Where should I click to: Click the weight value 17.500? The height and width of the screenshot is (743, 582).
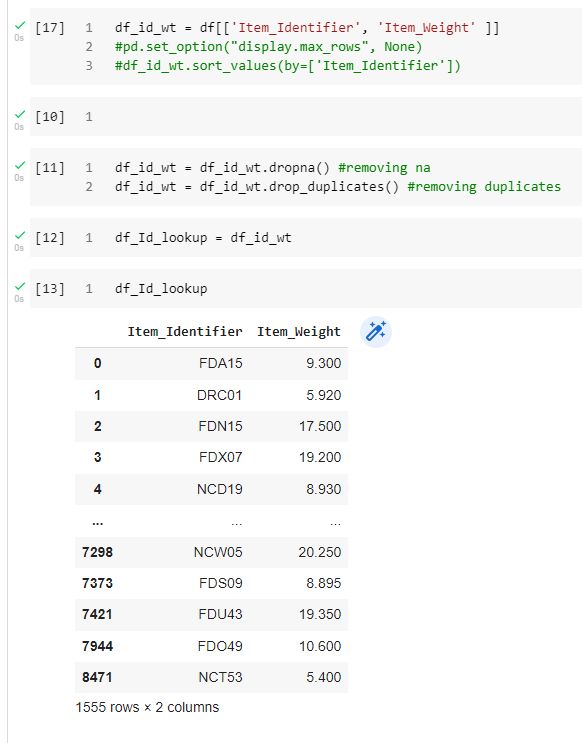pyautogui.click(x=320, y=426)
